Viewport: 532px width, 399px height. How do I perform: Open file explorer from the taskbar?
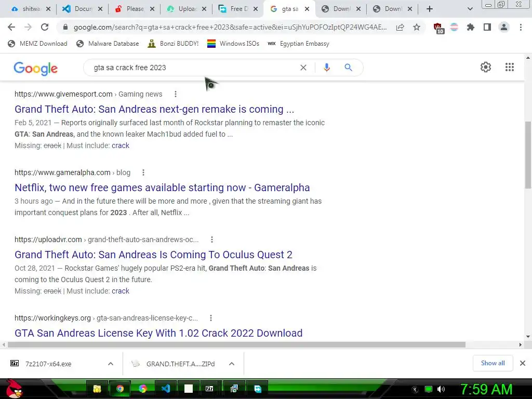97,389
